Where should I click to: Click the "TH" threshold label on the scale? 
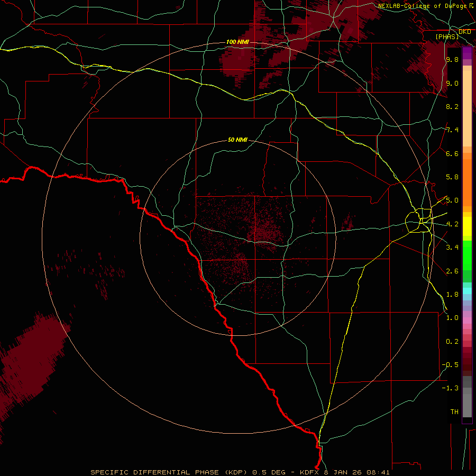pos(454,412)
